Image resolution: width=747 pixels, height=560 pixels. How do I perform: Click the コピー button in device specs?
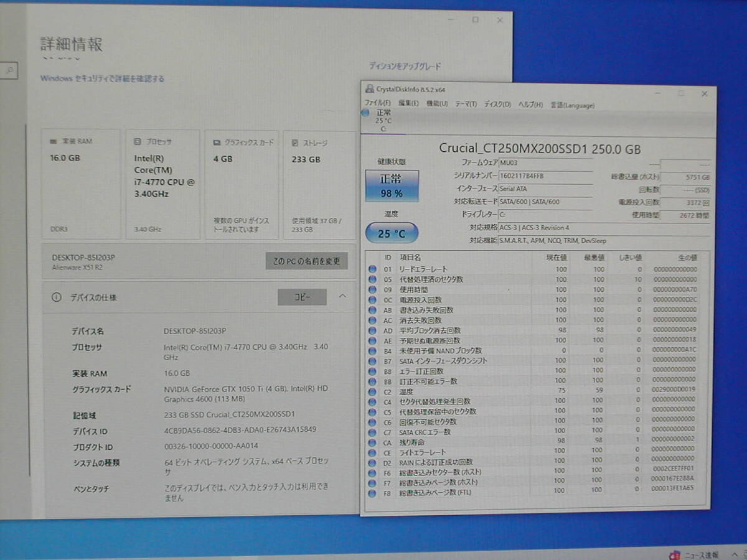pos(302,297)
